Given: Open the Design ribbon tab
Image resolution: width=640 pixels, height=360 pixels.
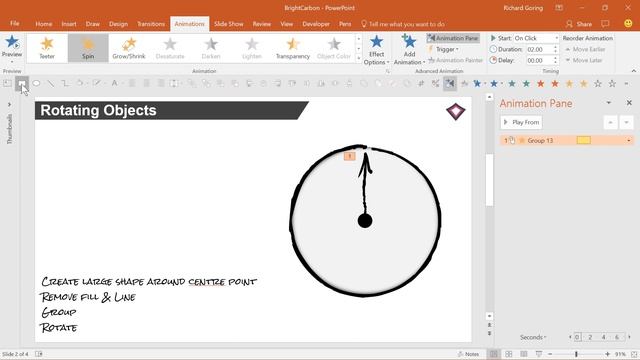Looking at the screenshot, I should [x=118, y=24].
